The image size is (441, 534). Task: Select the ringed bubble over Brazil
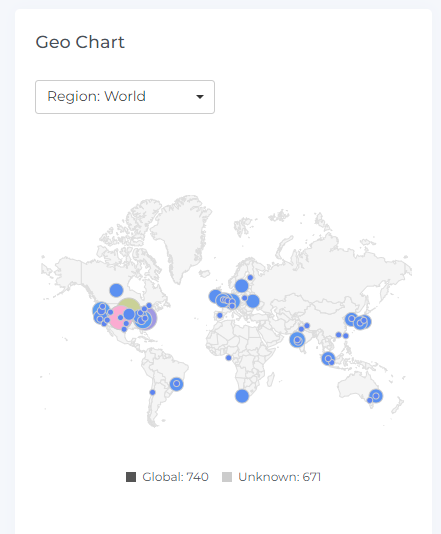pyautogui.click(x=176, y=384)
